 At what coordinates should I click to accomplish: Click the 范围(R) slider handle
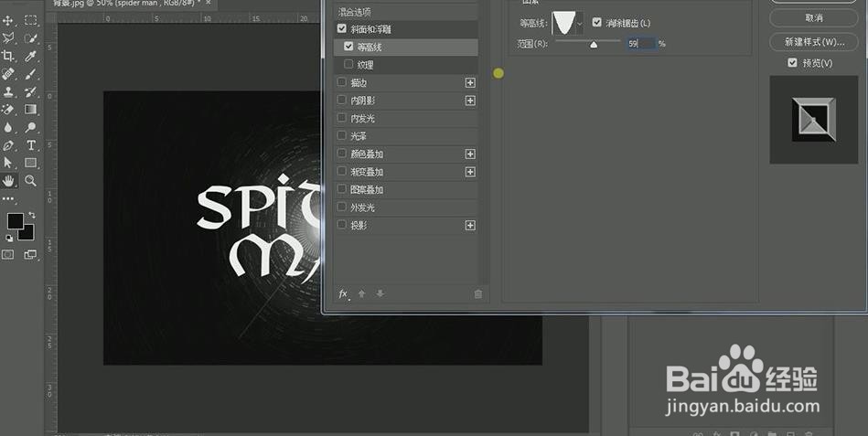tap(594, 44)
